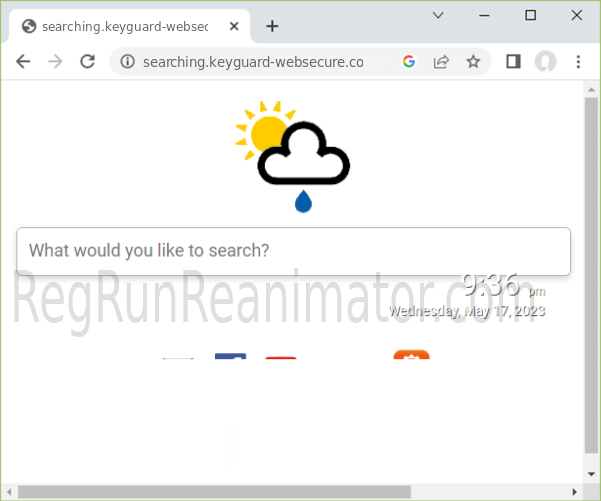Open a new tab
The width and height of the screenshot is (601, 501).
point(272,26)
